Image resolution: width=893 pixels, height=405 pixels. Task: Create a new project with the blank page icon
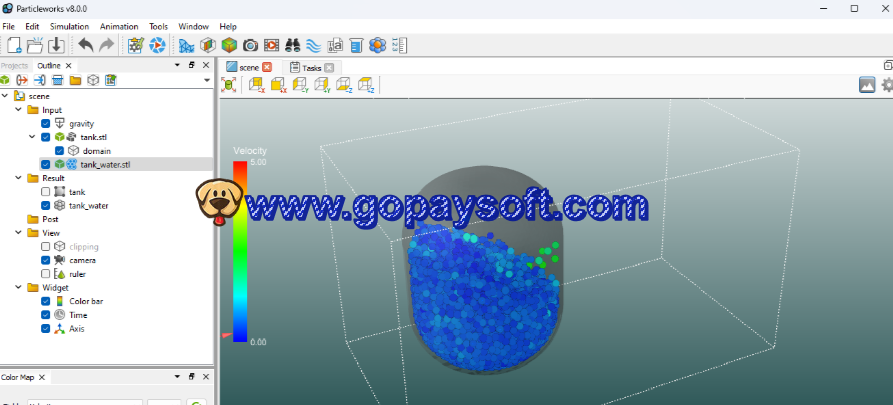click(14, 45)
